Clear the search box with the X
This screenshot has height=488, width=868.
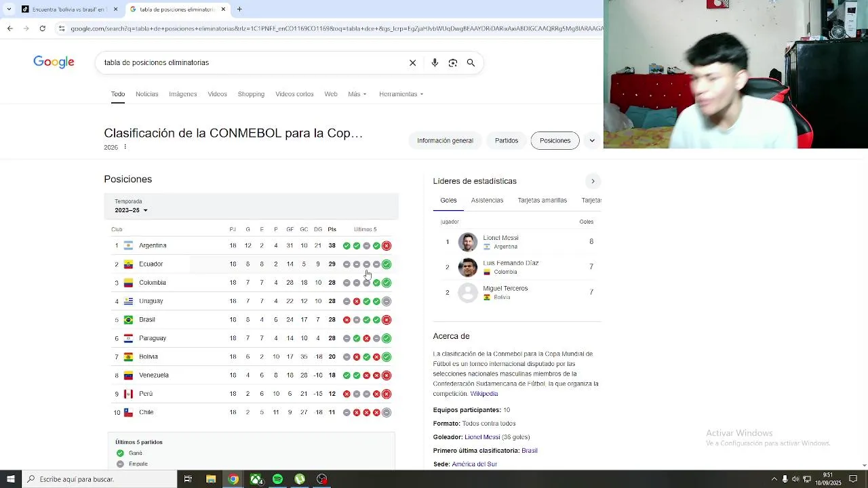[412, 62]
